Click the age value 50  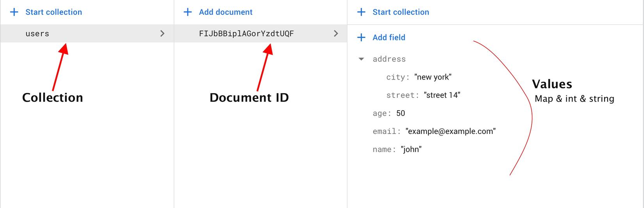coord(400,113)
